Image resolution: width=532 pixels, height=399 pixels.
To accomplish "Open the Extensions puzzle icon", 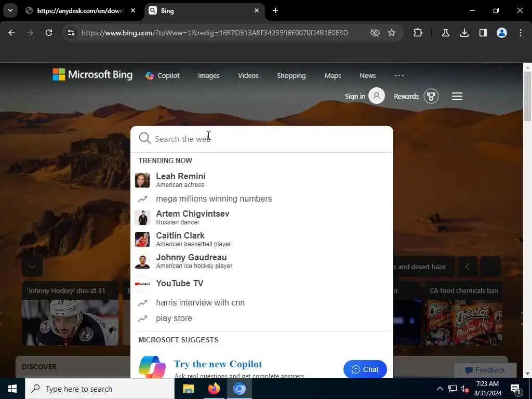I will pos(418,33).
